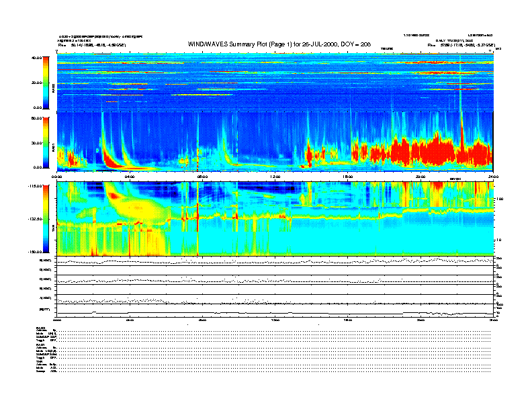The image size is (532, 411).
Task: Click the 24:00 tick label under RAD1 panel
Action: click(x=493, y=177)
